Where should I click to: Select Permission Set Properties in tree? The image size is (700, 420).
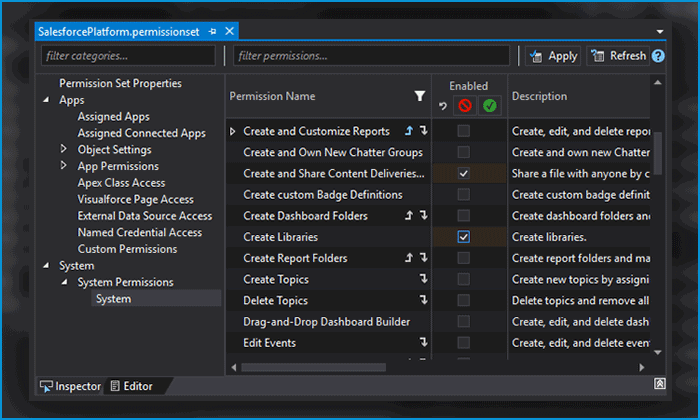[x=121, y=83]
